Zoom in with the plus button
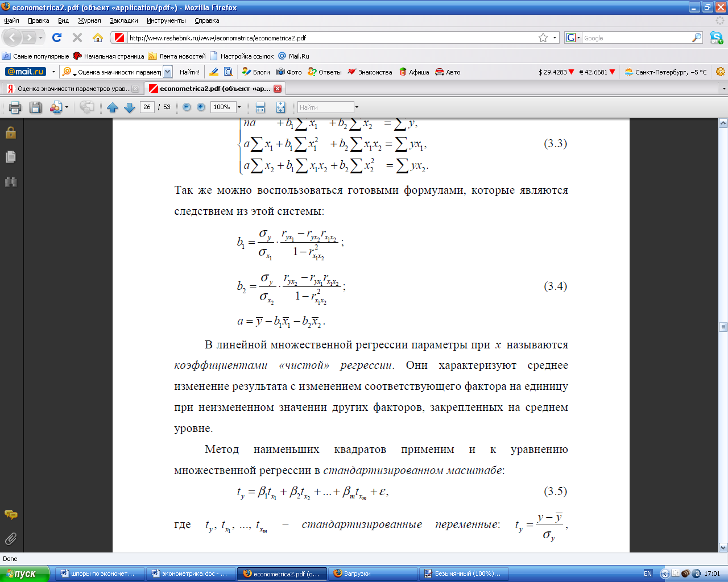Viewport: 728px width, 582px height. click(x=201, y=107)
